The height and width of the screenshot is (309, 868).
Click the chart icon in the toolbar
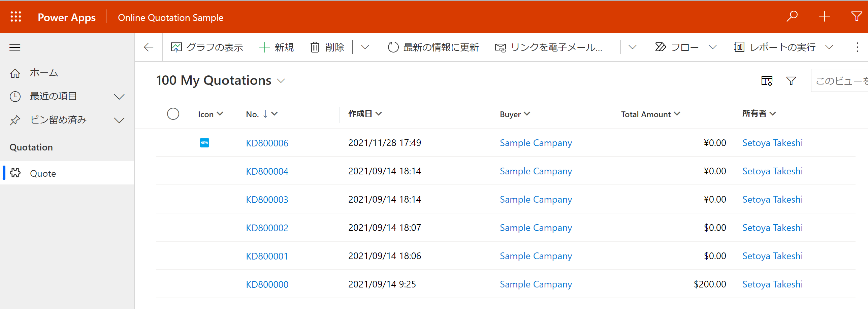pos(176,47)
